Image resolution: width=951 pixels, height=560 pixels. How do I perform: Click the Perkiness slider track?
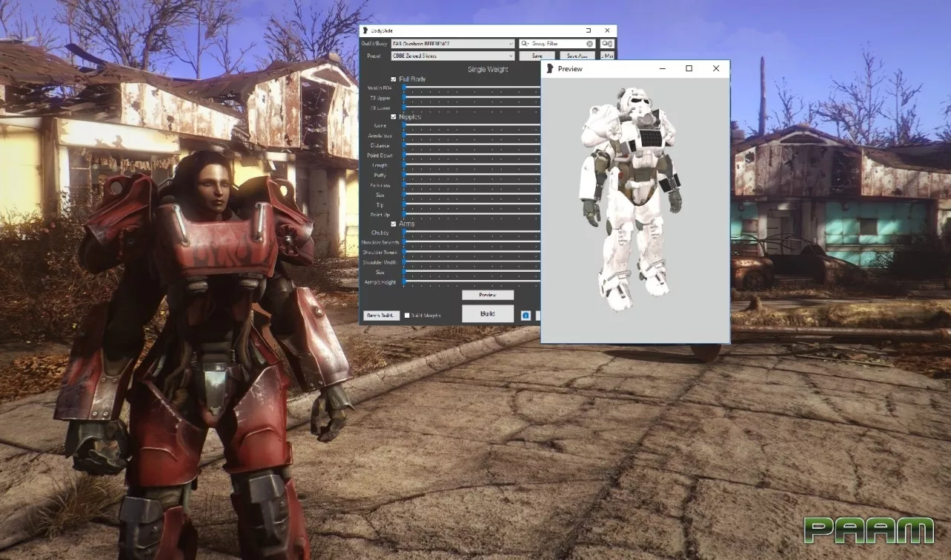click(472, 185)
